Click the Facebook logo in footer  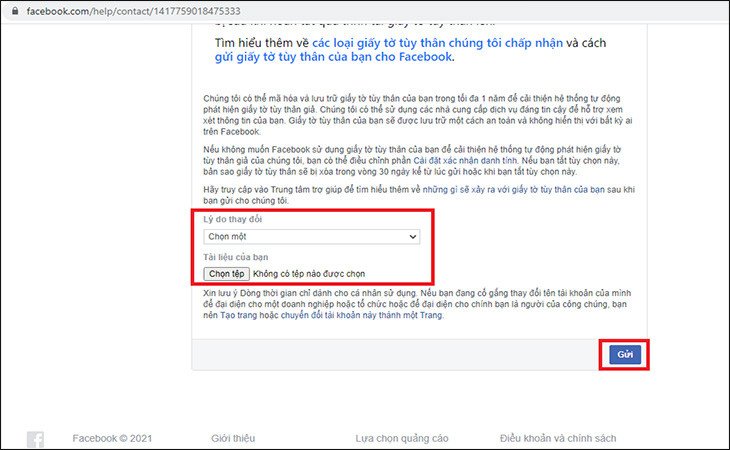coord(35,439)
